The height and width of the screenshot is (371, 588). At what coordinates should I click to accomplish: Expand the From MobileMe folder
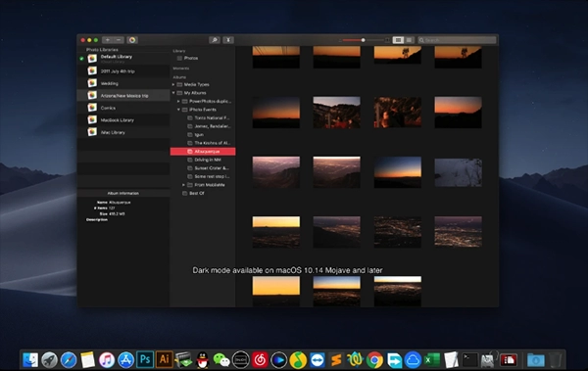(184, 185)
